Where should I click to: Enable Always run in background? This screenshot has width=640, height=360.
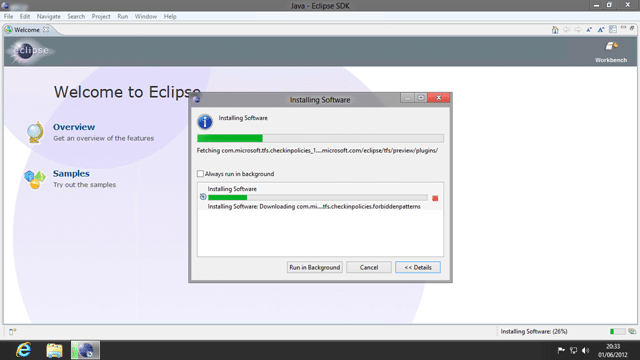coord(200,174)
